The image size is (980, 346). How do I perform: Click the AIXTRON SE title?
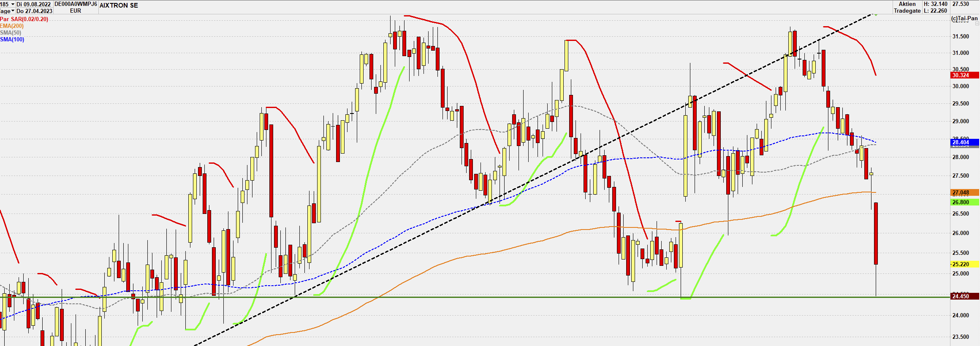119,5
